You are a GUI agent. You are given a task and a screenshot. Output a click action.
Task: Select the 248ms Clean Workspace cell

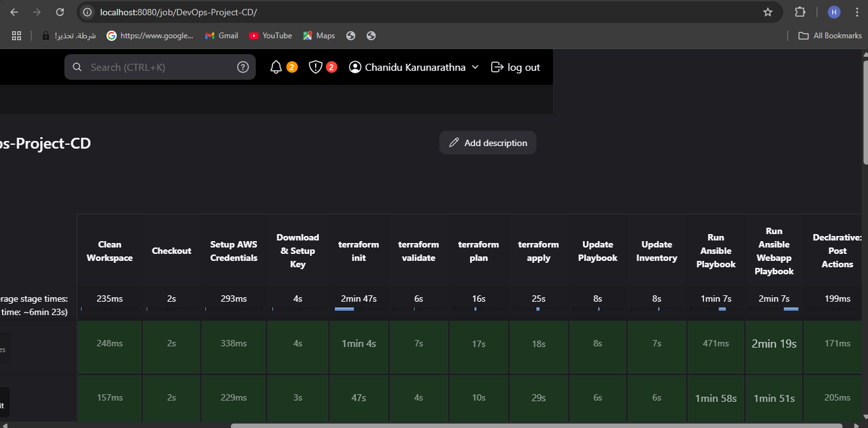[x=110, y=346]
